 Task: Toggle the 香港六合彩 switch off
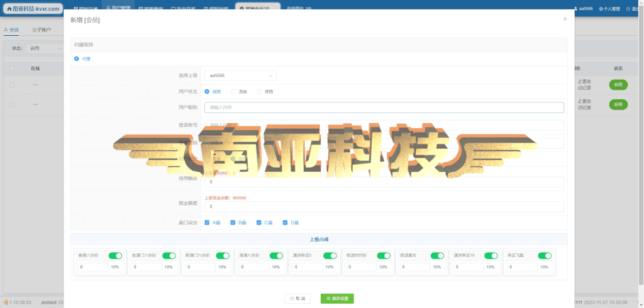coord(116,255)
